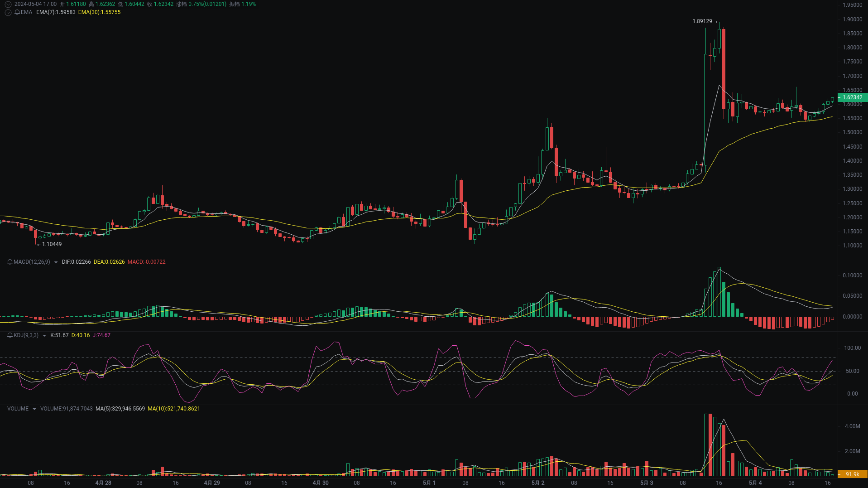The height and width of the screenshot is (488, 868).
Task: Click the DIF:0.02266 value in the MACD panel
Action: click(76, 262)
